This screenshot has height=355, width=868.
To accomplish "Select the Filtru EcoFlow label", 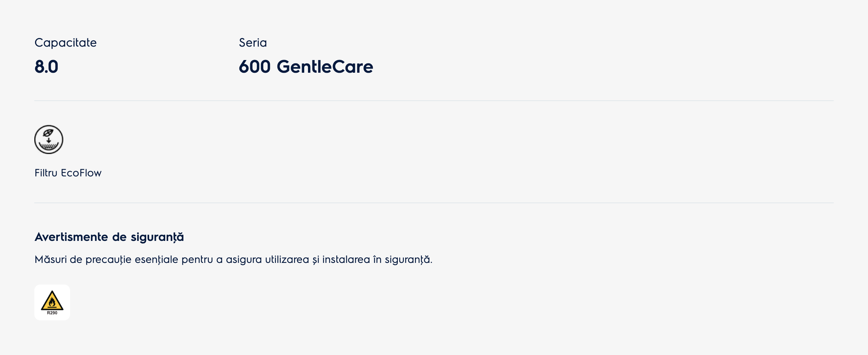I will click(x=68, y=173).
